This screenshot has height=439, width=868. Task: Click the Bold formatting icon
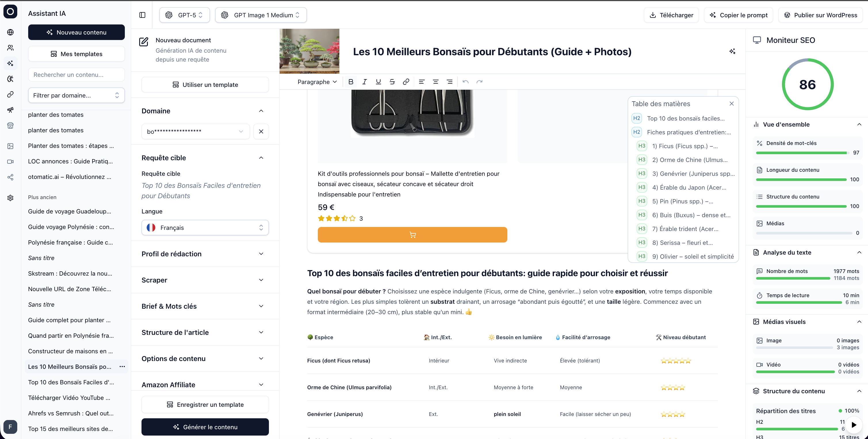point(350,81)
